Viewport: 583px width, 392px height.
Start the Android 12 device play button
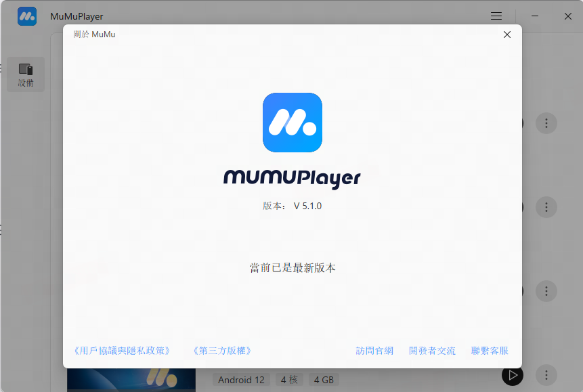tap(513, 375)
